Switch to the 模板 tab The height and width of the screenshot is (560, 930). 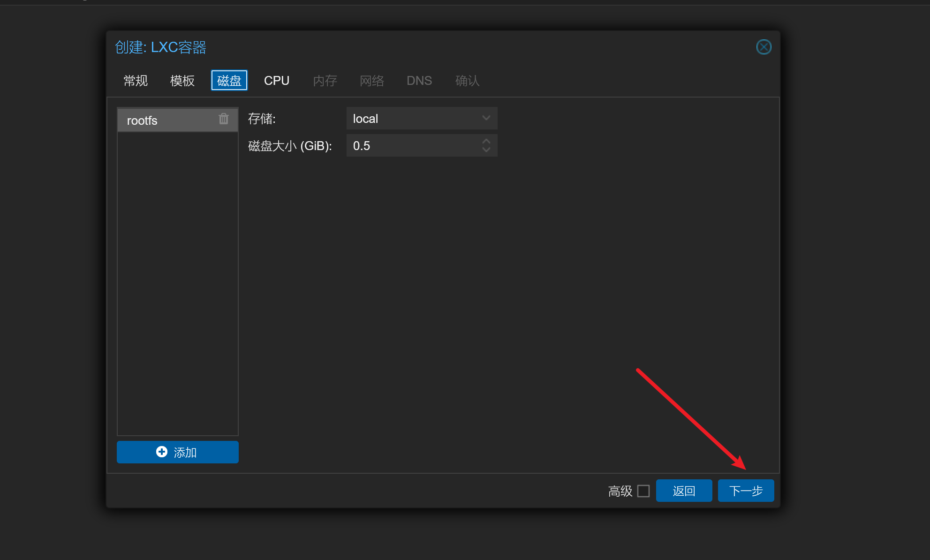click(x=182, y=81)
